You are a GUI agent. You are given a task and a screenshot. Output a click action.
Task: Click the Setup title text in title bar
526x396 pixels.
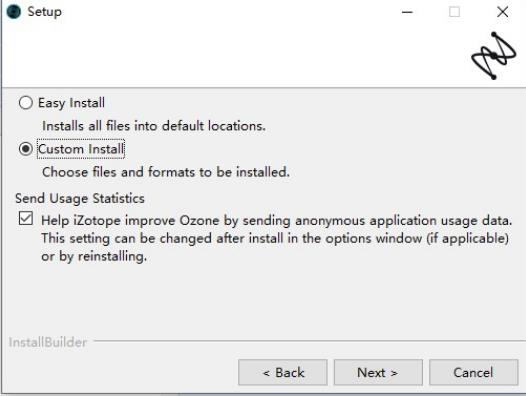click(45, 12)
